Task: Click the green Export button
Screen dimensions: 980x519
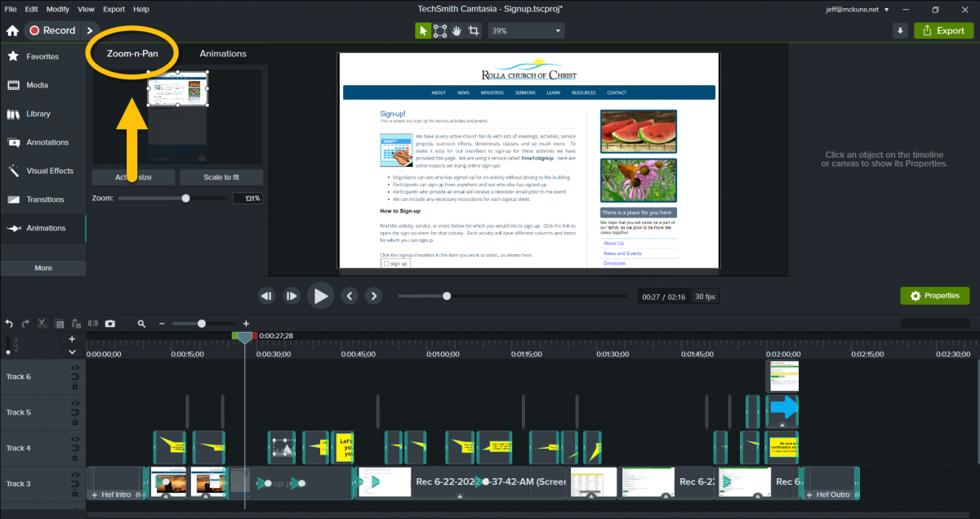Action: (x=944, y=31)
